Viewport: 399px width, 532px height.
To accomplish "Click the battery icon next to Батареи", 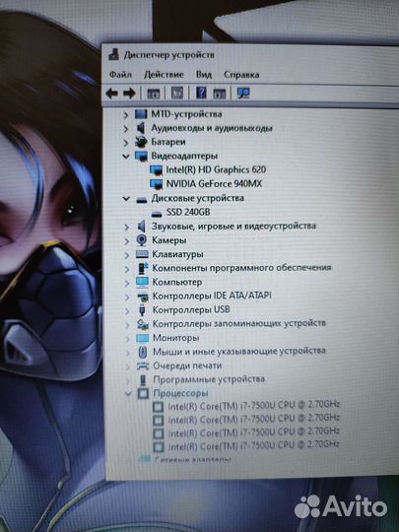I will [x=141, y=142].
